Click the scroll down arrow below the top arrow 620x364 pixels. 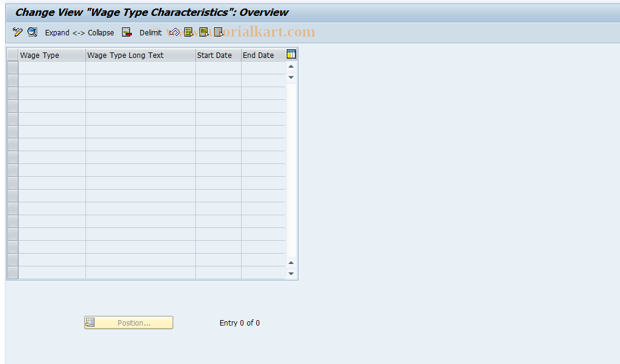pyautogui.click(x=291, y=77)
